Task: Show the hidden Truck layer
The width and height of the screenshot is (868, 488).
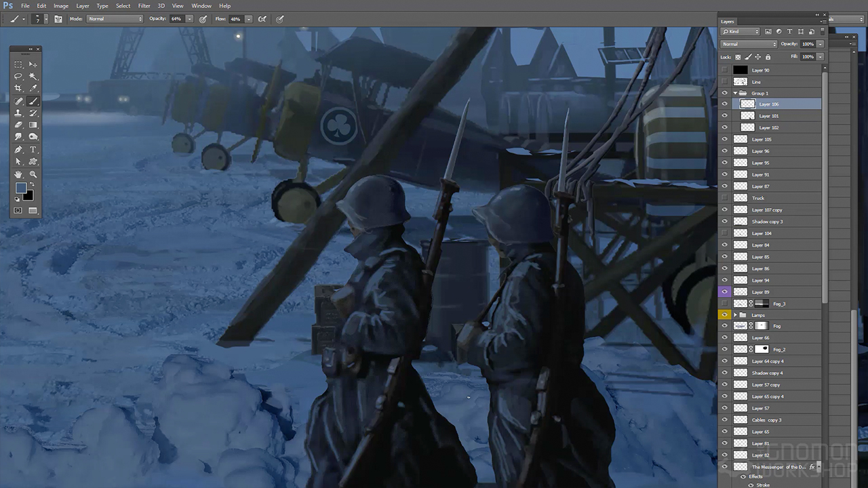Action: click(x=724, y=198)
